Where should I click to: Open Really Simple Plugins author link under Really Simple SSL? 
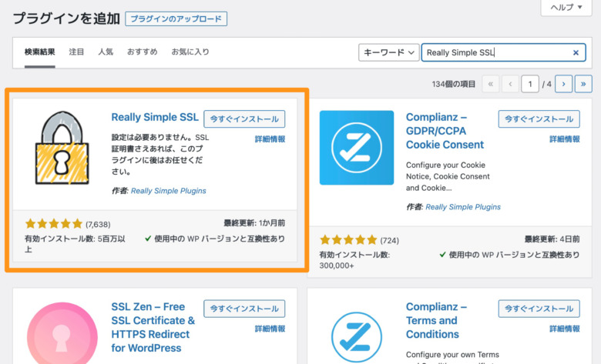168,191
